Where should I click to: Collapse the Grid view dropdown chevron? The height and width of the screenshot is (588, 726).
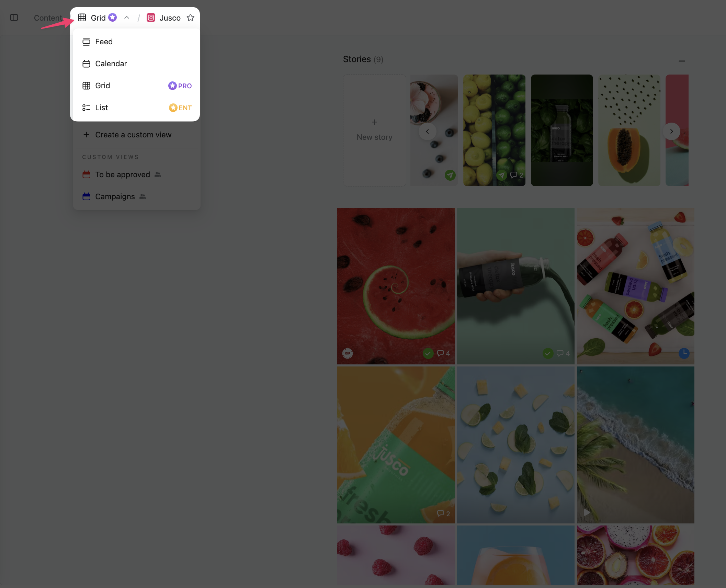pyautogui.click(x=127, y=18)
